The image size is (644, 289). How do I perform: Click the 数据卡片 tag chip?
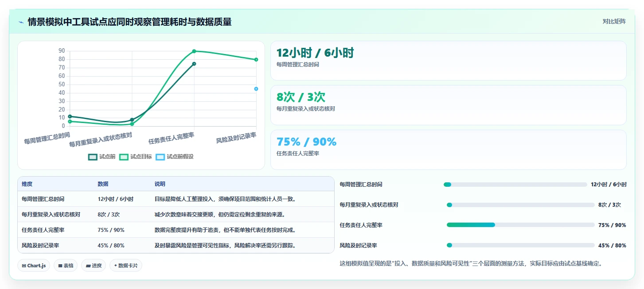(x=126, y=266)
